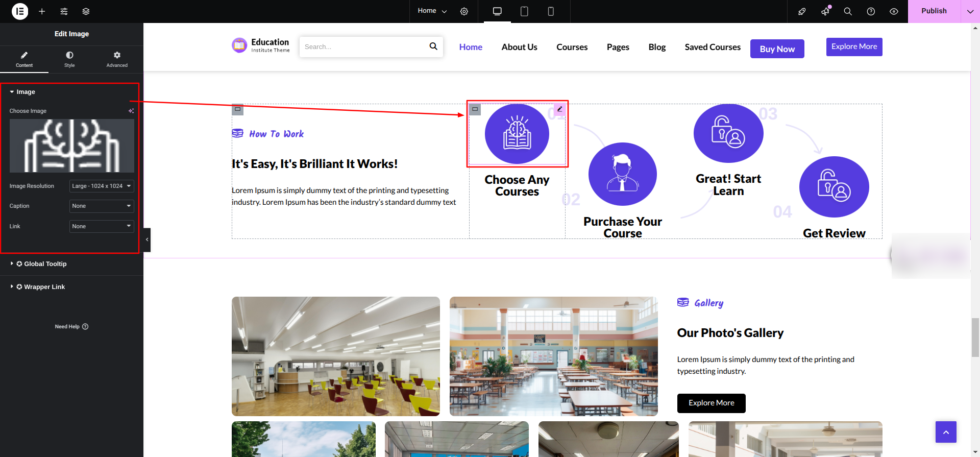Click Purchase Your Course heading
Screen dimensions: 980x457
point(623,227)
